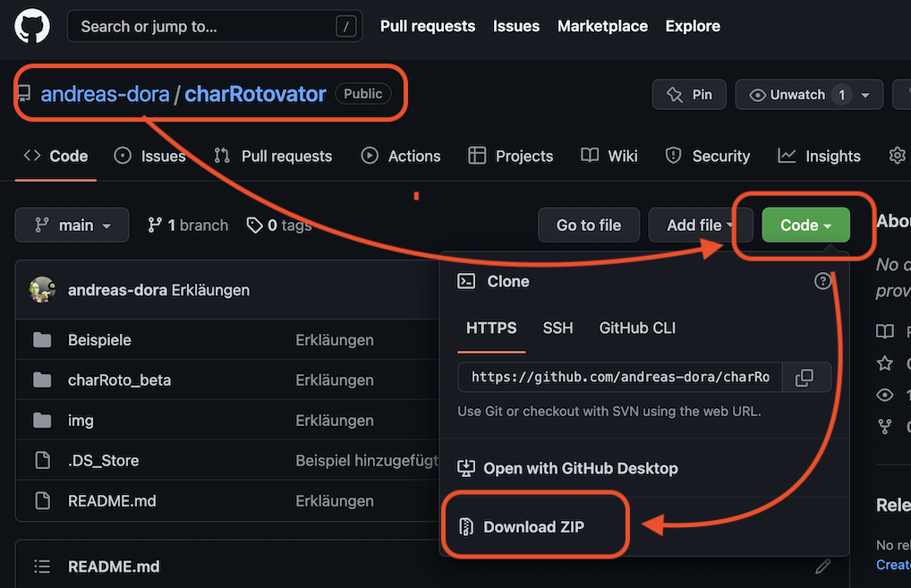
Task: Click the watchers eye icon in the sidebar
Action: (884, 395)
